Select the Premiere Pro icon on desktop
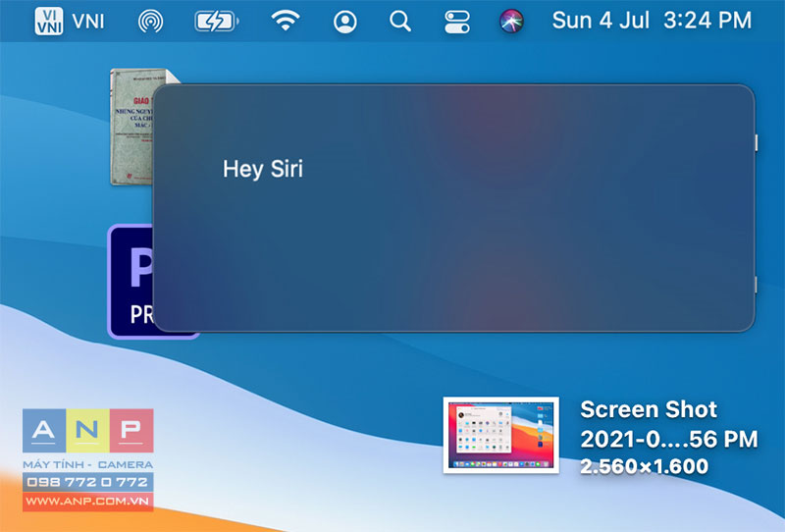The width and height of the screenshot is (785, 532). (x=131, y=282)
